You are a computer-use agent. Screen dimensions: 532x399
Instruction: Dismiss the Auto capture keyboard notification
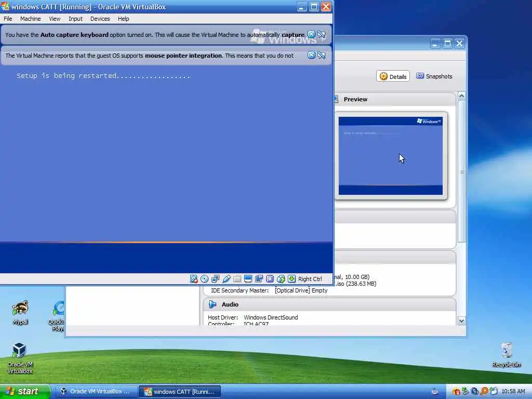[x=311, y=34]
